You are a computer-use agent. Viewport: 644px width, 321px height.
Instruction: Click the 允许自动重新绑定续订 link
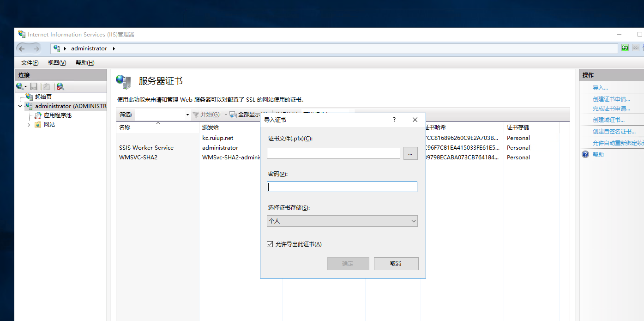coord(618,144)
